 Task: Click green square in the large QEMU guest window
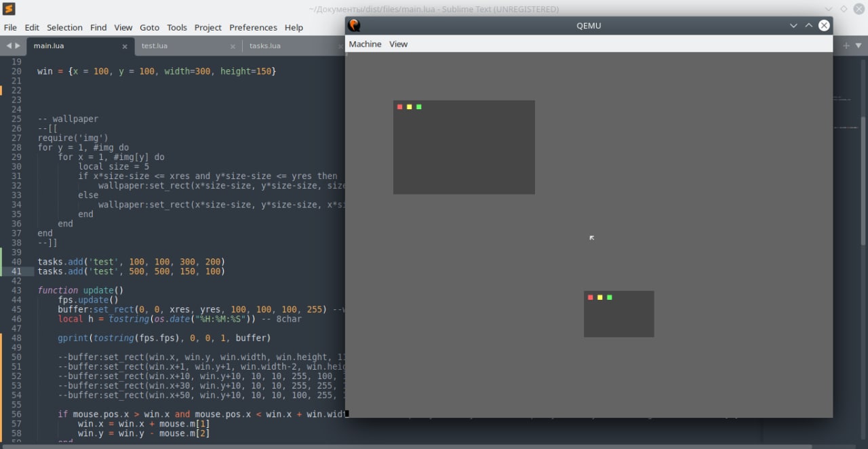(419, 107)
